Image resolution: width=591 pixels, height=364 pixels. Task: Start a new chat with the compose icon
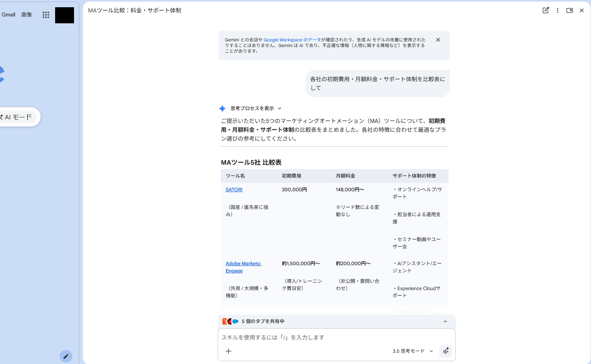click(x=546, y=10)
